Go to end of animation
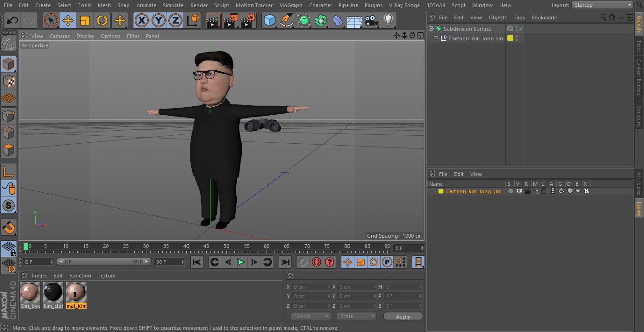The width and height of the screenshot is (644, 332). click(x=285, y=262)
